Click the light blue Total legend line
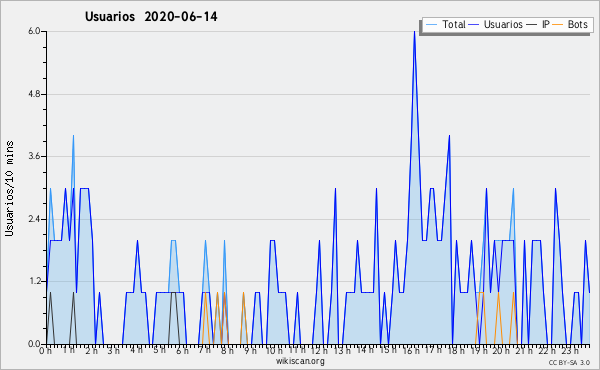The width and height of the screenshot is (600, 370). pos(431,25)
